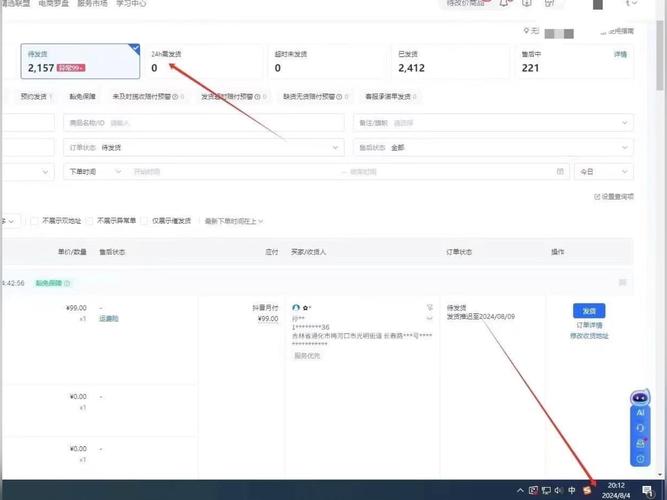Click the 极速退 green badge on order row

pos(52,283)
